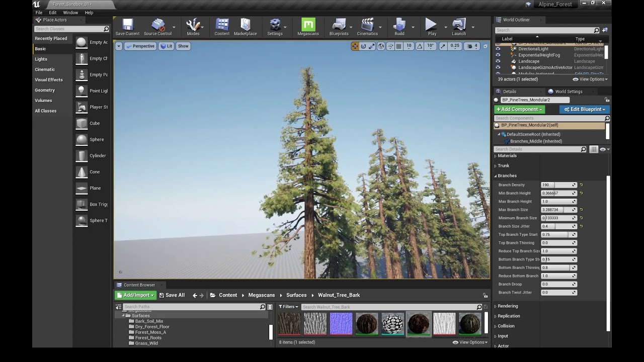644x362 pixels.
Task: Open the Content toolbar icon
Action: (x=222, y=27)
